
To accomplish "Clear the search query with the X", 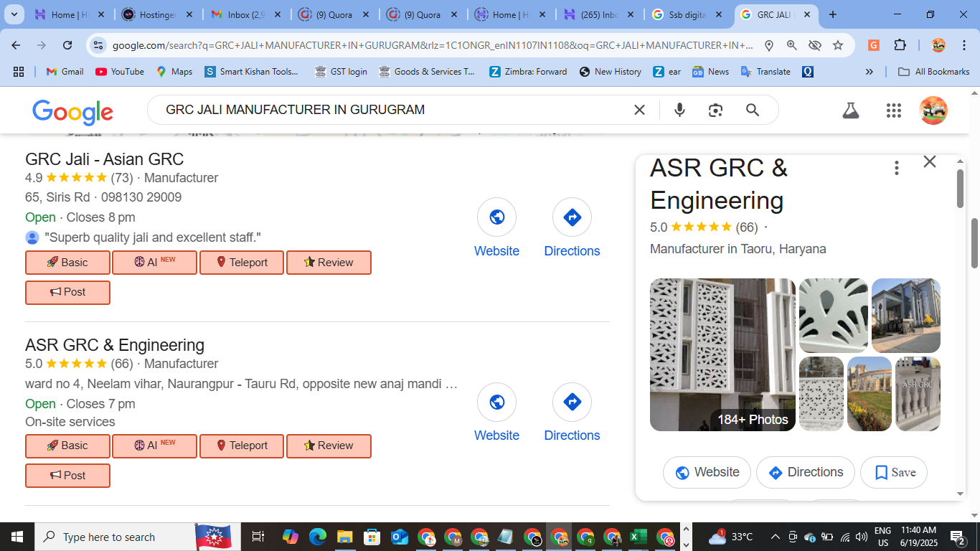I will point(639,110).
